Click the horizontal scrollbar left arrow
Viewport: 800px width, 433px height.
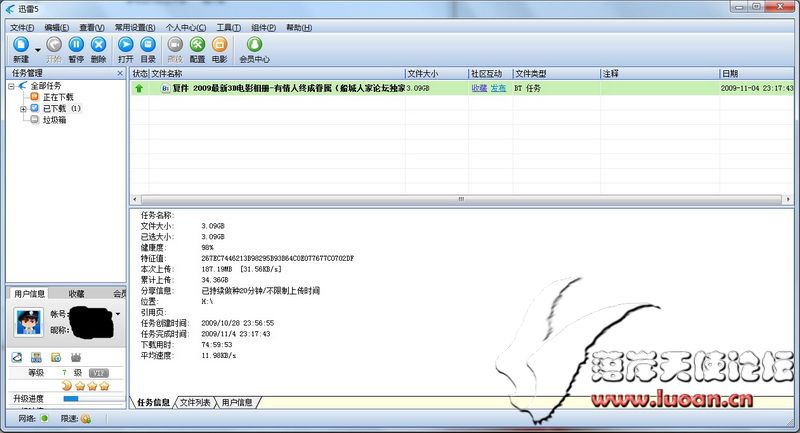pyautogui.click(x=135, y=199)
